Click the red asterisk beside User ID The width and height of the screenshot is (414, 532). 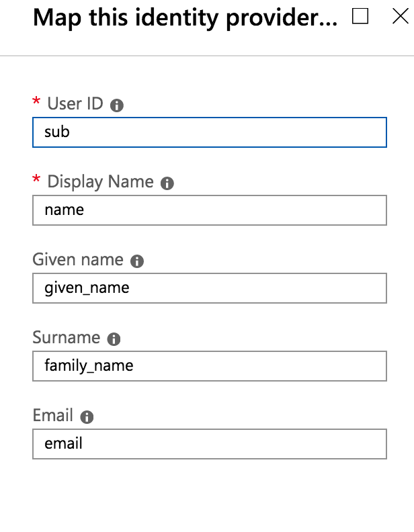pyautogui.click(x=36, y=101)
